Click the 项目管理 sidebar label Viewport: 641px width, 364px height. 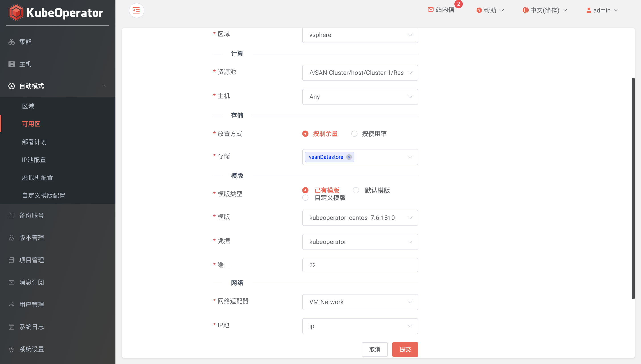32,260
